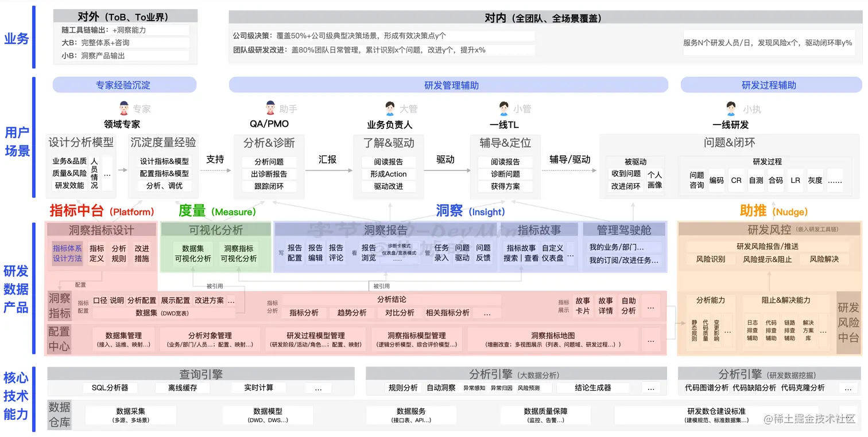Image resolution: width=868 pixels, height=437 pixels.
Task: Click the 风险提示&阻止 box
Action: click(x=767, y=259)
